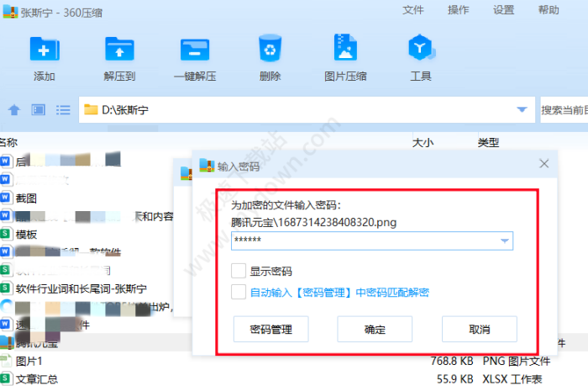Click 取消 to cancel password dialog
Viewport: 588px width, 386px height.
pyautogui.click(x=480, y=330)
